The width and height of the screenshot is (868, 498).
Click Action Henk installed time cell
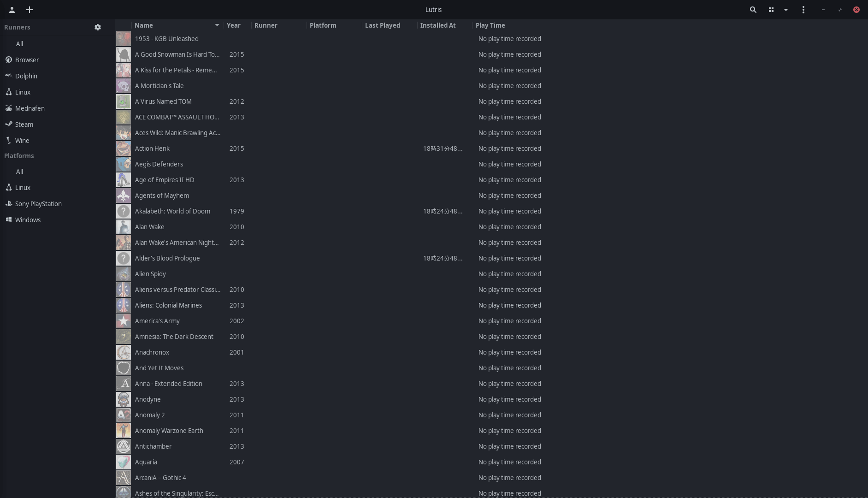[x=443, y=148]
